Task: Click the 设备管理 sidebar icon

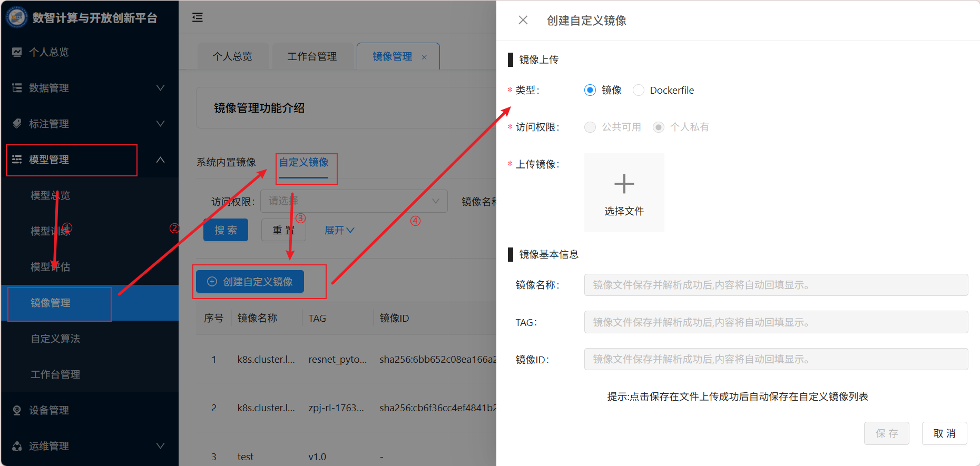Action: 17,410
